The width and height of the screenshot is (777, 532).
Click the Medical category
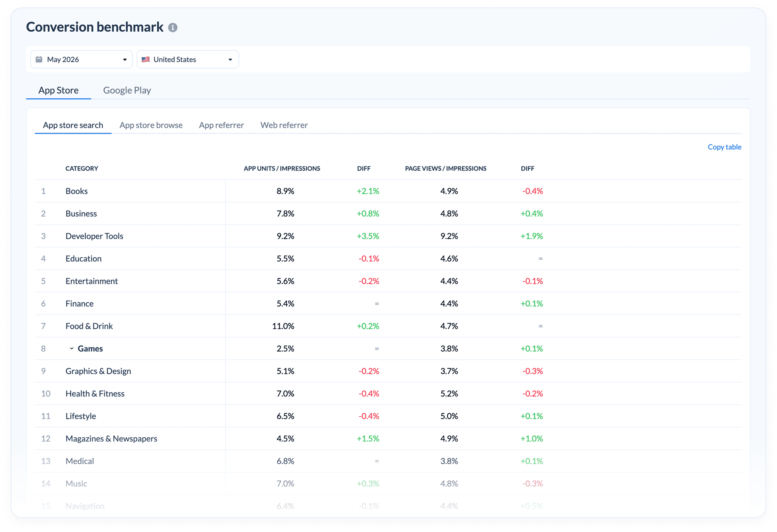[x=80, y=461]
